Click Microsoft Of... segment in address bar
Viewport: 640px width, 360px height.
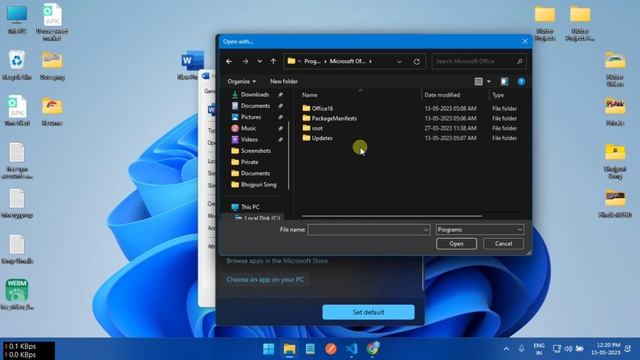(x=347, y=61)
